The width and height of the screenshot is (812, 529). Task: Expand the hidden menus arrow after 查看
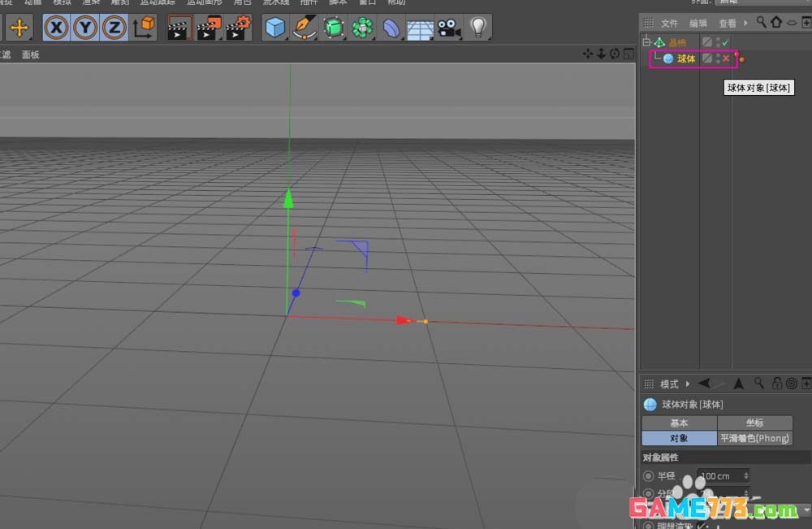click(x=745, y=23)
